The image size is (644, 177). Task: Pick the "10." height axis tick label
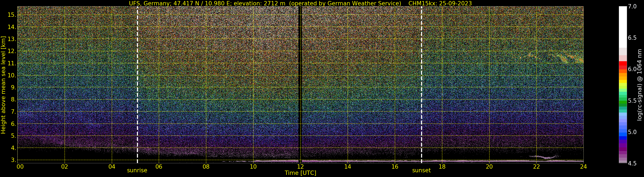point(12,75)
